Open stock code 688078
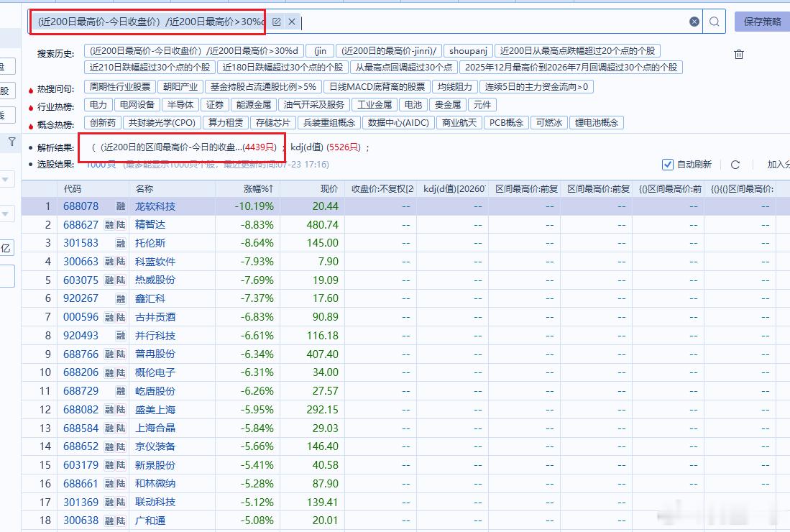This screenshot has width=790, height=532. tap(81, 206)
